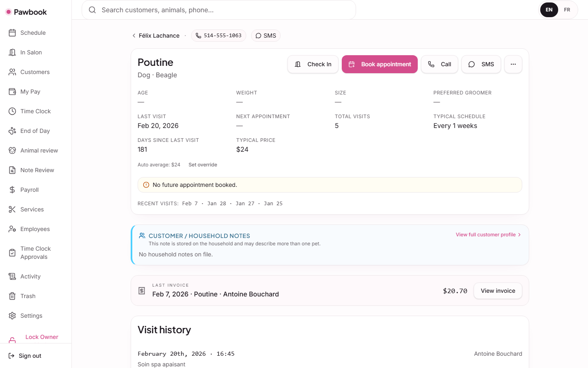Image resolution: width=588 pixels, height=368 pixels.
Task: Click the In Salon door icon
Action: click(12, 52)
